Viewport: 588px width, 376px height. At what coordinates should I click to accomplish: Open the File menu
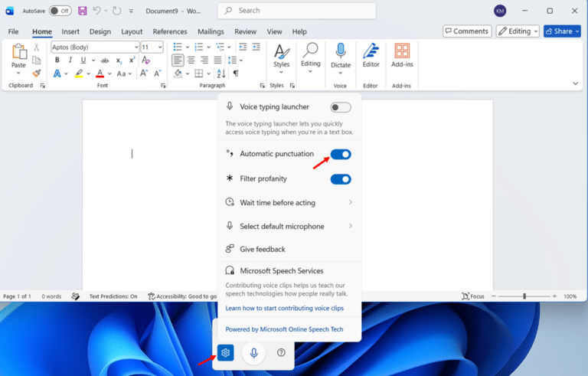14,31
